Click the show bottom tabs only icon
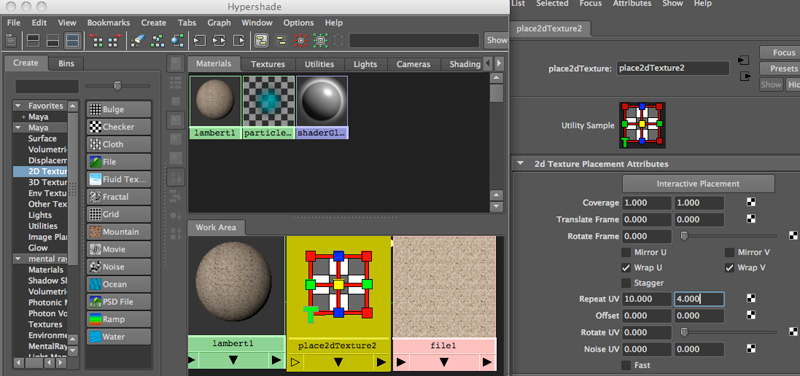Image resolution: width=800 pixels, height=376 pixels. (x=53, y=40)
